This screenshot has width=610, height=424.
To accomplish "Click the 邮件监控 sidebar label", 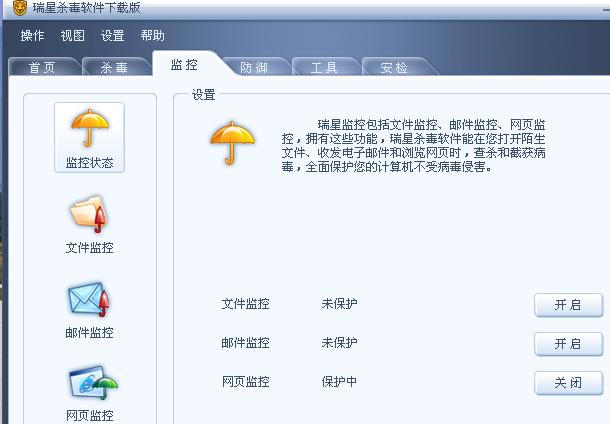I will tap(89, 333).
